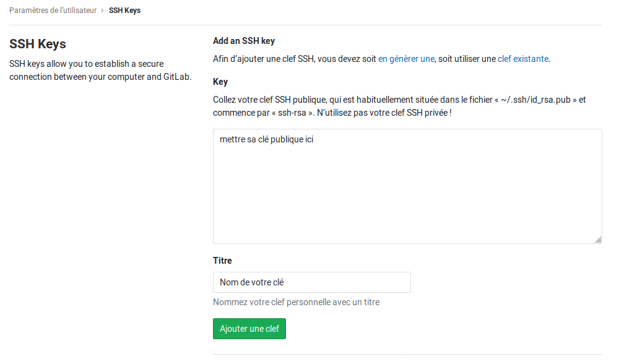Focus the SSH public key text area
Image resolution: width=632 pixels, height=364 pixels.
click(407, 186)
